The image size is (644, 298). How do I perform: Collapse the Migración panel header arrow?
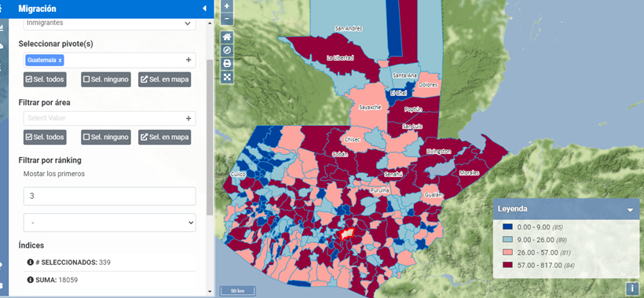coord(204,9)
